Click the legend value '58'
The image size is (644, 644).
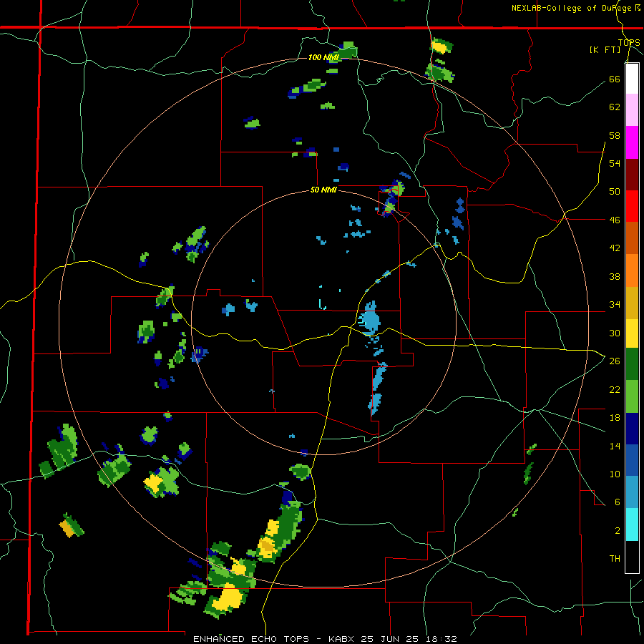tap(615, 135)
